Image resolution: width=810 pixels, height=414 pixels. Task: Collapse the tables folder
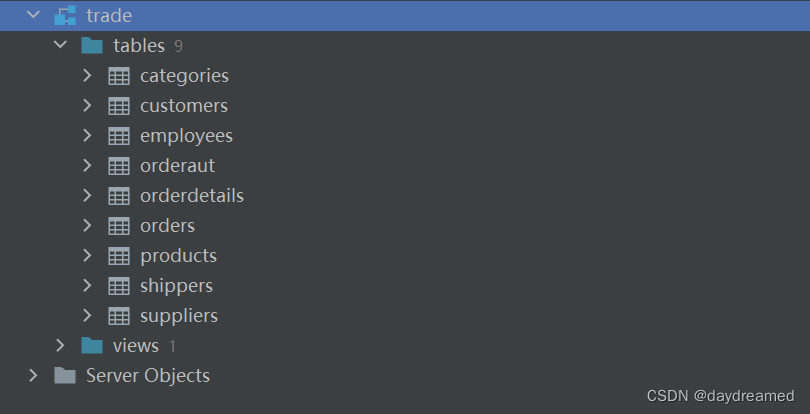(60, 46)
